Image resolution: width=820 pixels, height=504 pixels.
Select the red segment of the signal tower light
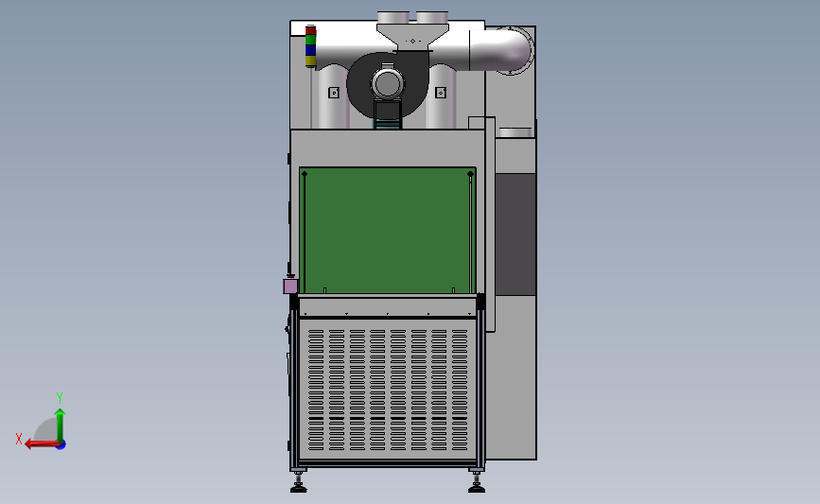(x=310, y=30)
